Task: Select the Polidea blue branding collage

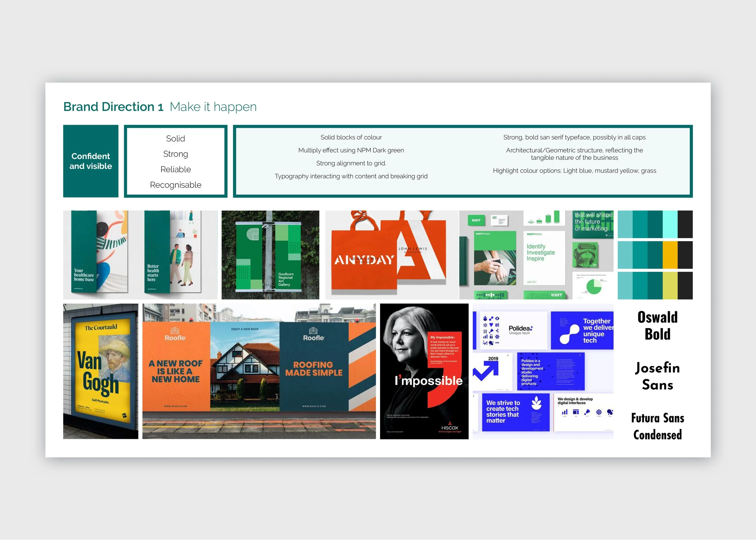Action: pyautogui.click(x=543, y=371)
